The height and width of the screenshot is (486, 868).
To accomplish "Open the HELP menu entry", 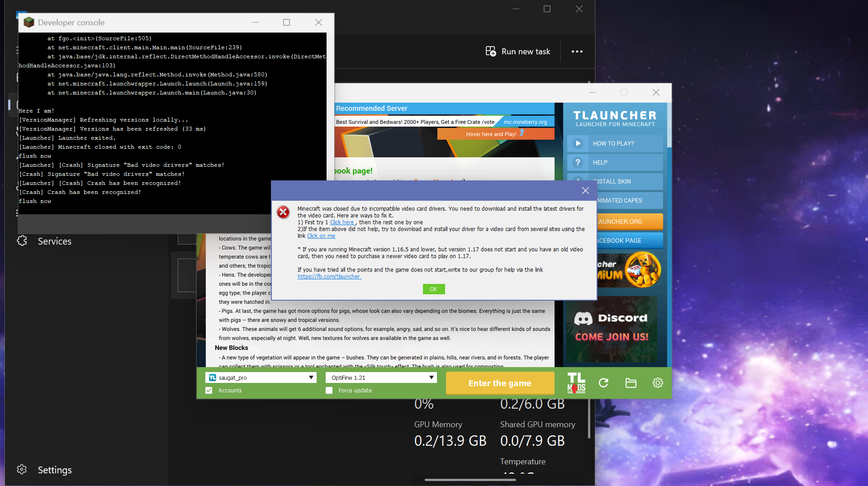I will (x=615, y=162).
